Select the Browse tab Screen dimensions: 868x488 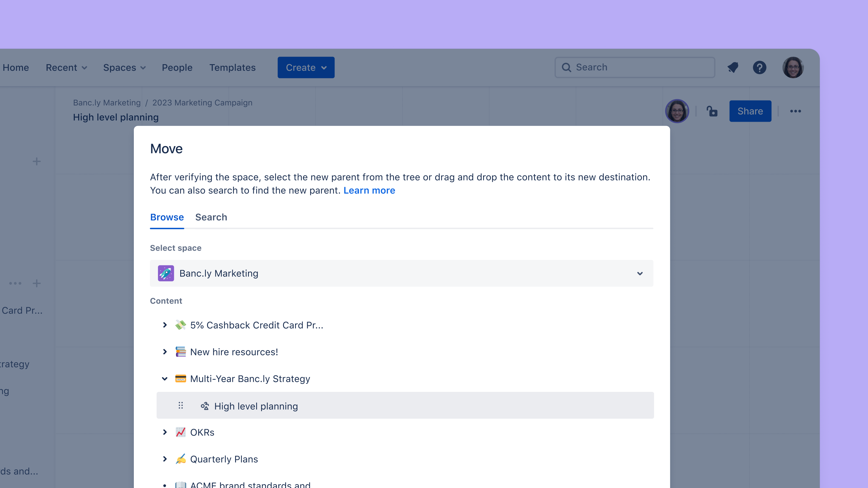167,217
